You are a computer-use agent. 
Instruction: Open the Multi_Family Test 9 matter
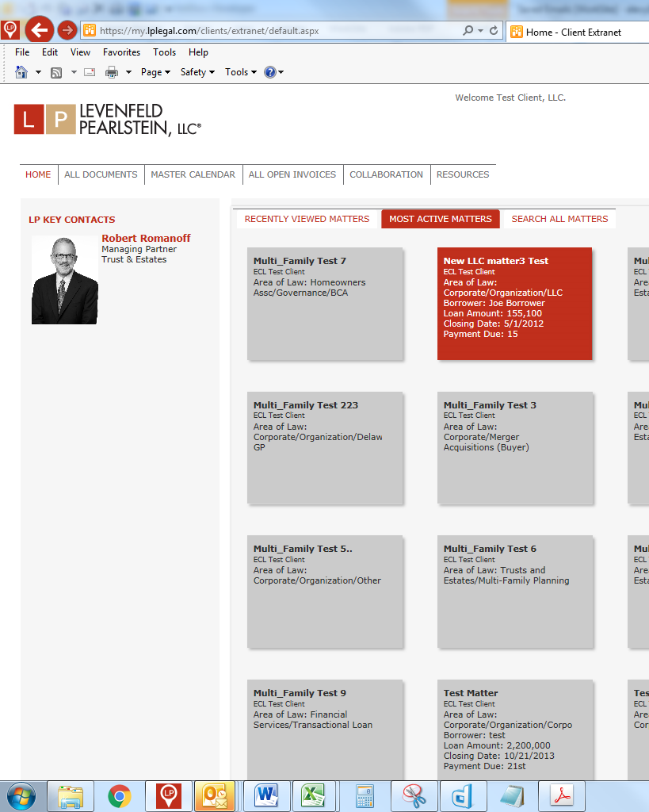coord(325,730)
